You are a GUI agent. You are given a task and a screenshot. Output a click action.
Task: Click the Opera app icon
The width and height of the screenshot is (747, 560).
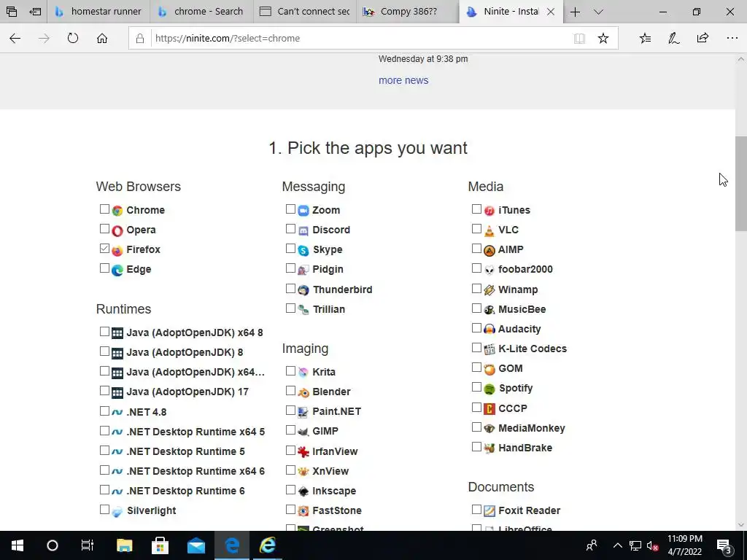tap(117, 230)
